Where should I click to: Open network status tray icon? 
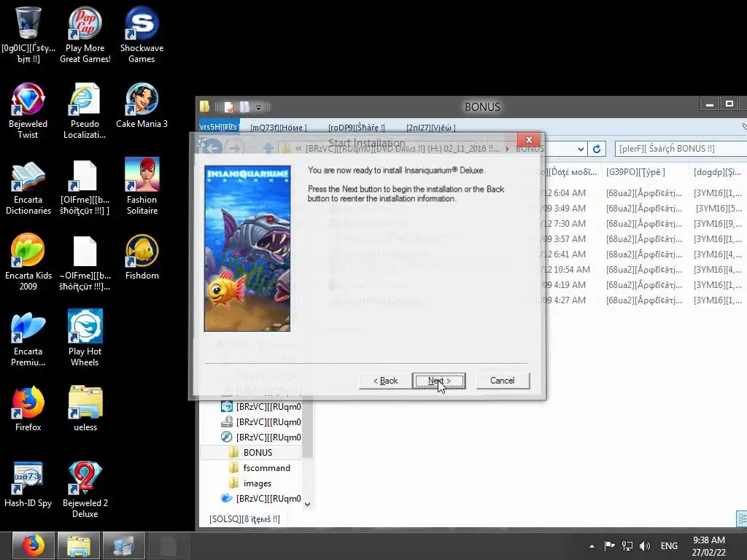(627, 545)
